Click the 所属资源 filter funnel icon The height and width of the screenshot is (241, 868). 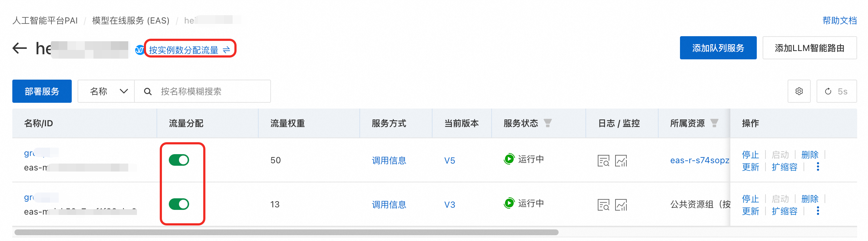click(x=714, y=123)
